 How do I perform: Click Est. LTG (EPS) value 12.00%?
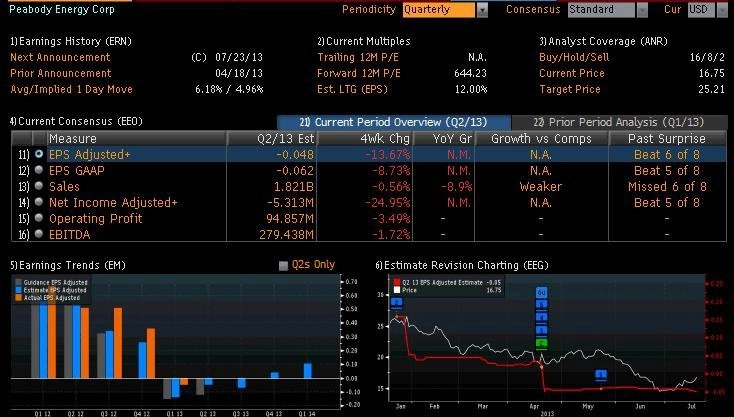pos(471,89)
